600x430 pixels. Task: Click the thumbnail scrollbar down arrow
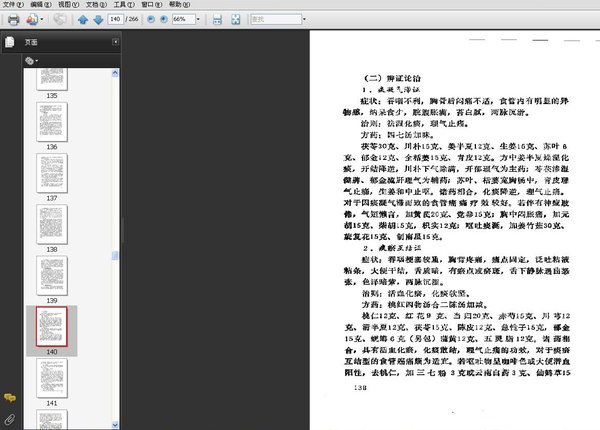115,425
